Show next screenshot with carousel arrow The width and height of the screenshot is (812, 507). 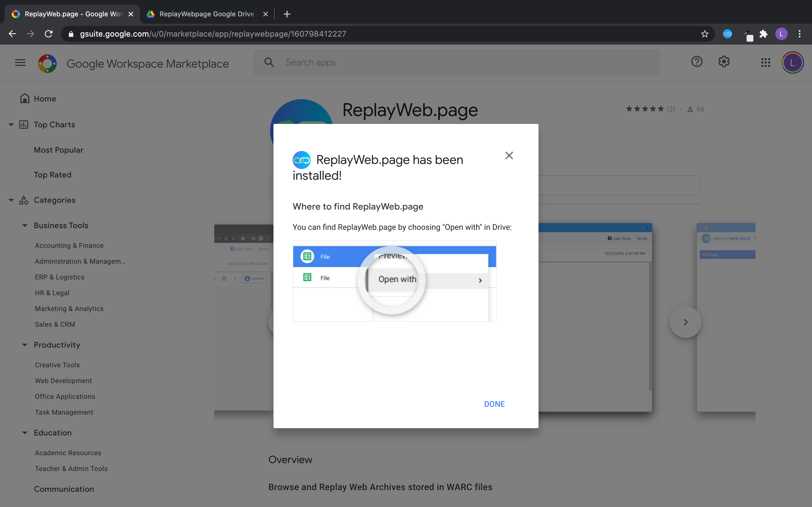click(685, 322)
